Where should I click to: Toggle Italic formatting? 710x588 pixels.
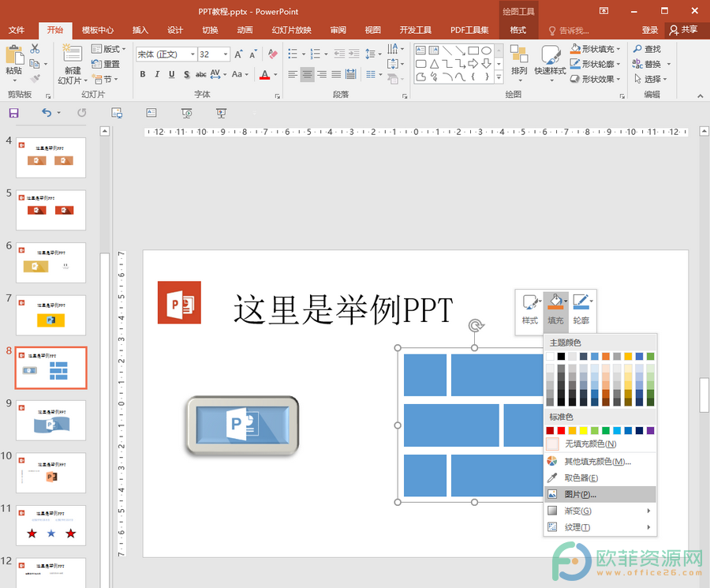pyautogui.click(x=157, y=74)
